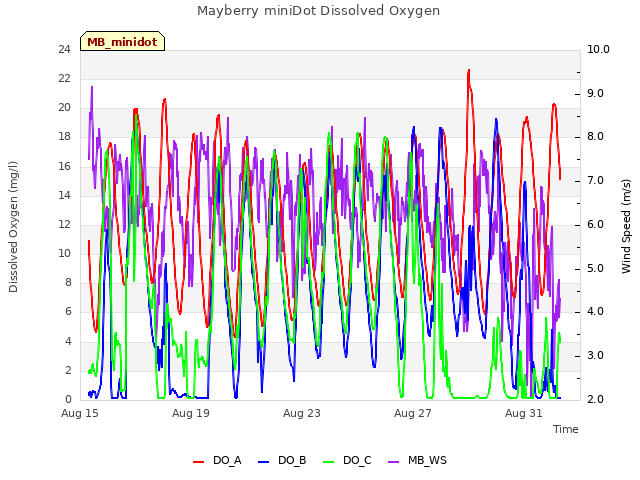Click the Dissolved Oxygen (mg/l) axis label

tap(13, 227)
